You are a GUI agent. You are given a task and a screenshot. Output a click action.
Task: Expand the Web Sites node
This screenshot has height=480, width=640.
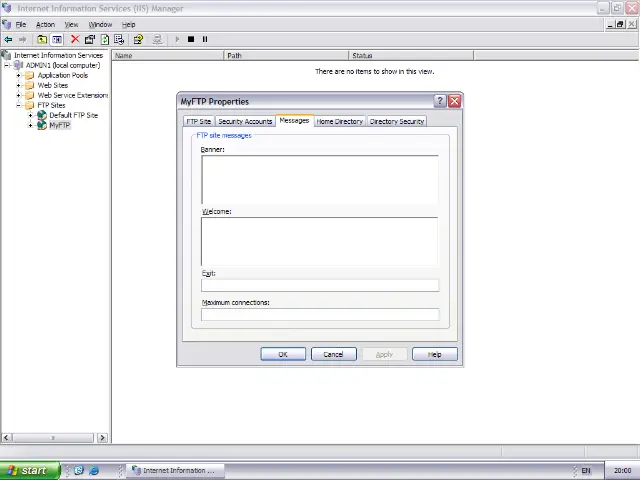point(18,85)
